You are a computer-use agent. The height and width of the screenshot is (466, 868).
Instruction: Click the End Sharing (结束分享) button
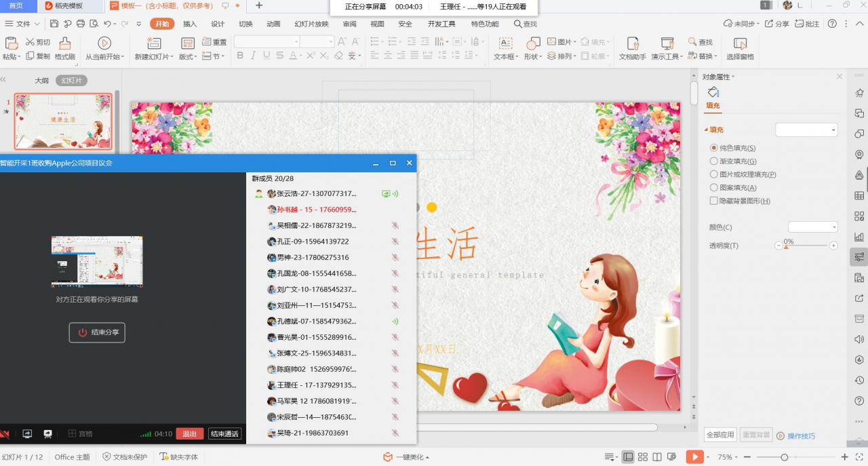point(97,332)
